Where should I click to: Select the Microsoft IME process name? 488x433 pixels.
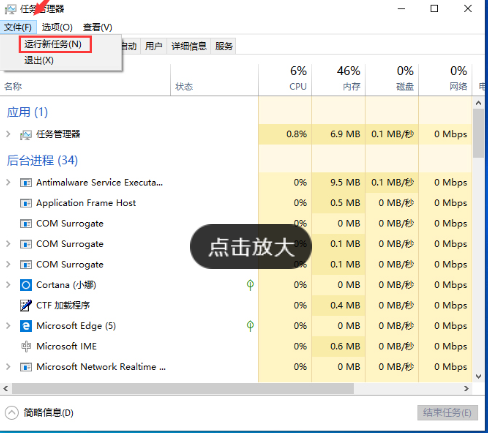pos(66,346)
